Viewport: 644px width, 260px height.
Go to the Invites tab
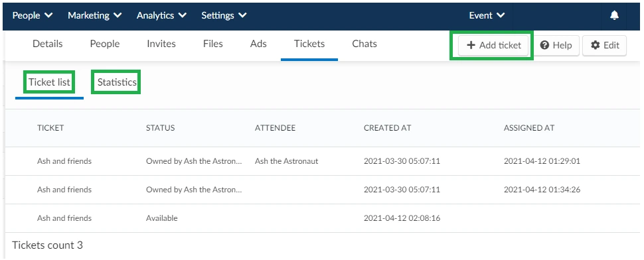(161, 44)
